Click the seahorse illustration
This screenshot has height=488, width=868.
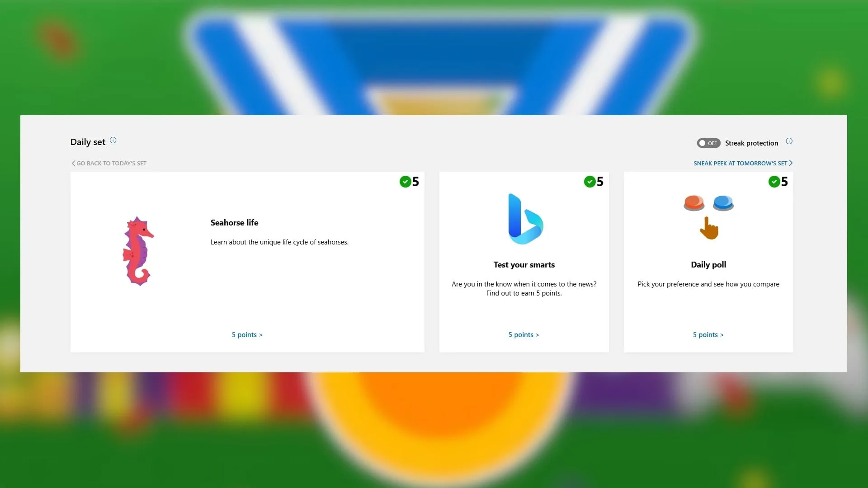(x=138, y=251)
